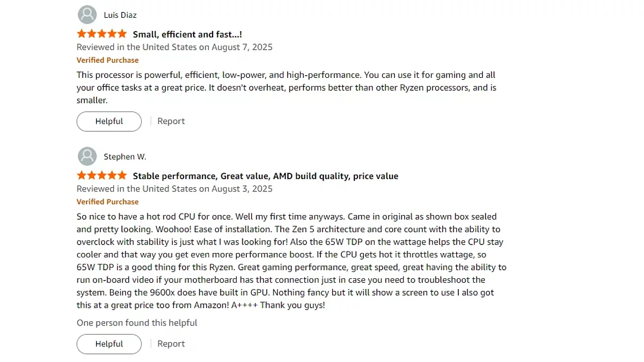644x362 pixels.
Task: Click Verified Purchase label on Luis Diaz's review
Action: 107,60
